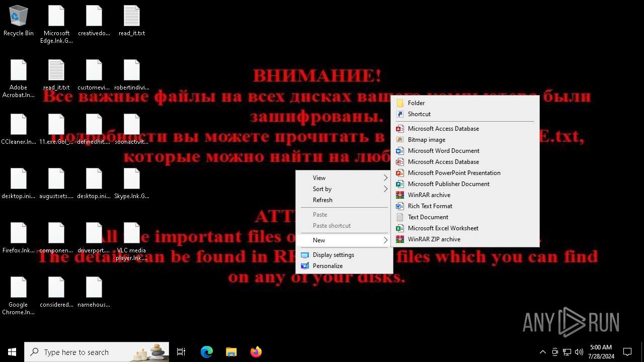Create a new WinRAR ZIP archive
The height and width of the screenshot is (362, 644).
click(x=465, y=239)
